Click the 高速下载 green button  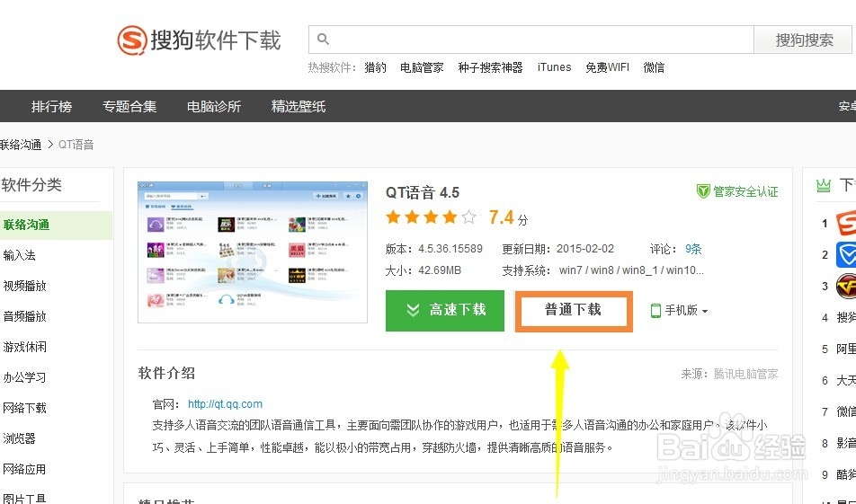point(445,310)
